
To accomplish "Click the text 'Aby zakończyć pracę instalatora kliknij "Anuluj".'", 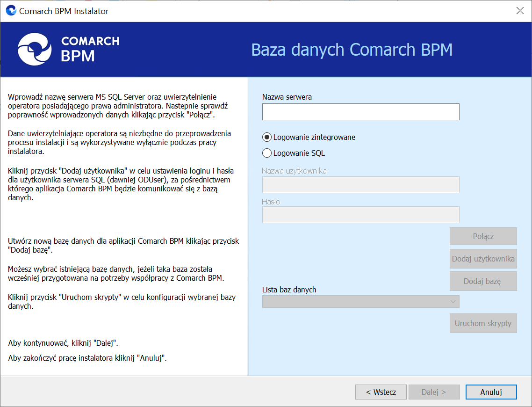I will coord(87,358).
